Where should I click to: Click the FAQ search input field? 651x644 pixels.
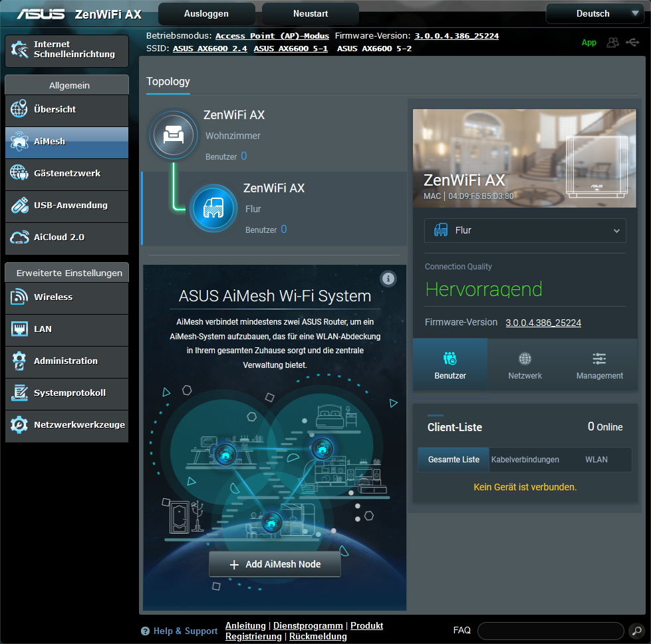(551, 630)
